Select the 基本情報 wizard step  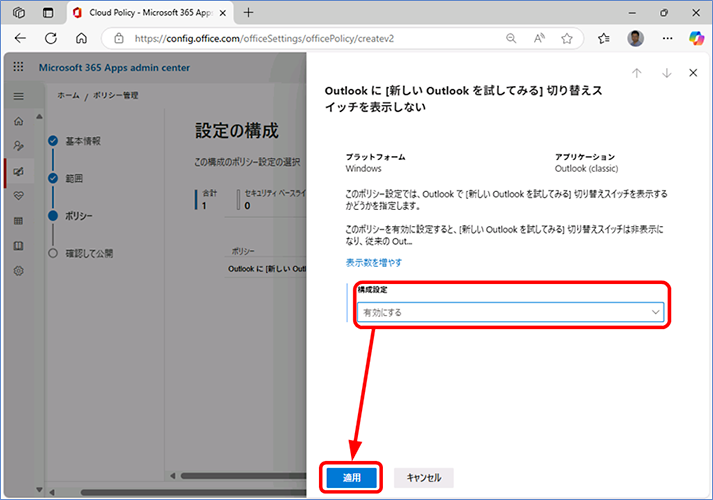pyautogui.click(x=75, y=141)
